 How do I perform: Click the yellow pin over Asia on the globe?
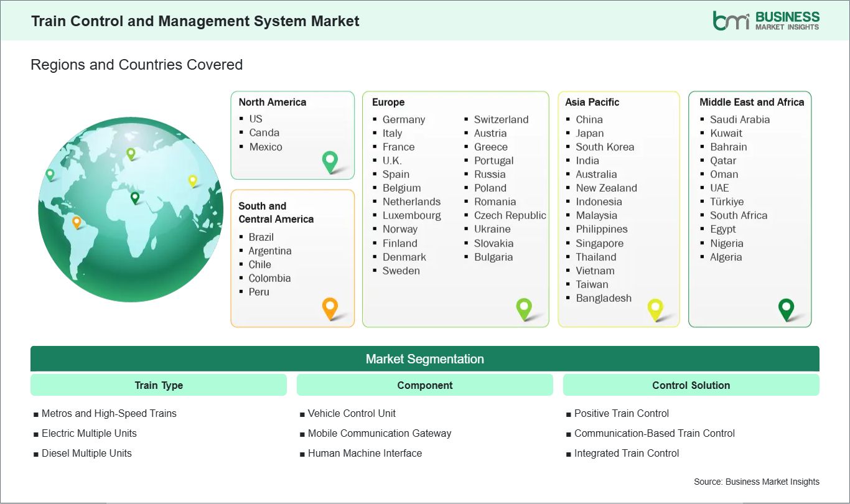point(193,180)
